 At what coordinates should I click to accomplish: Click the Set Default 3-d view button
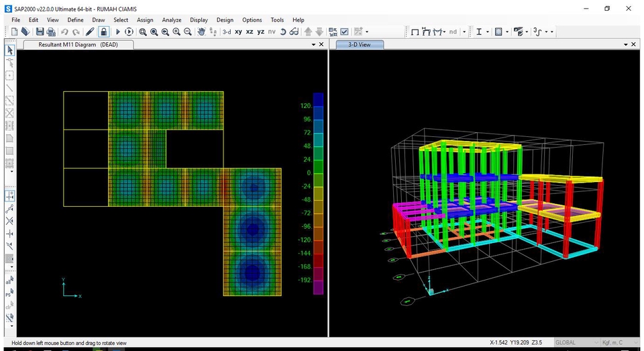pos(227,32)
